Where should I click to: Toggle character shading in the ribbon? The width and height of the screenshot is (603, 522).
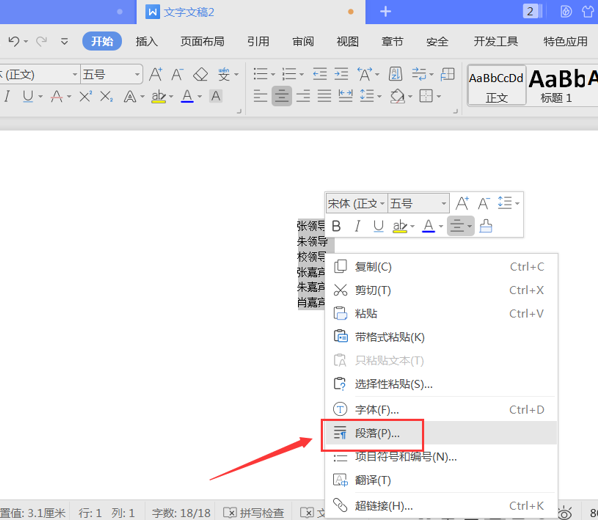216,96
